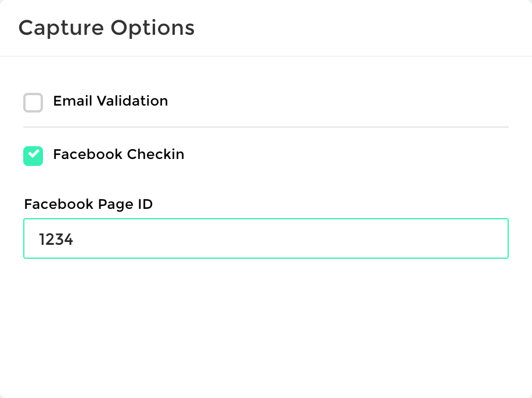Uncheck the Facebook Checkin checkbox
532x398 pixels.
tap(33, 156)
